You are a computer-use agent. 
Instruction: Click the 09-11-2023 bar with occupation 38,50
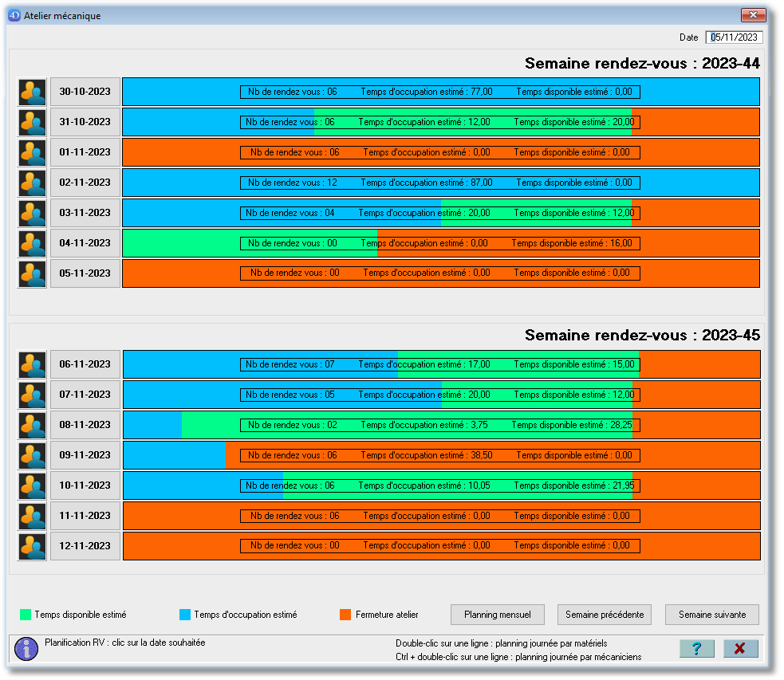pos(442,455)
